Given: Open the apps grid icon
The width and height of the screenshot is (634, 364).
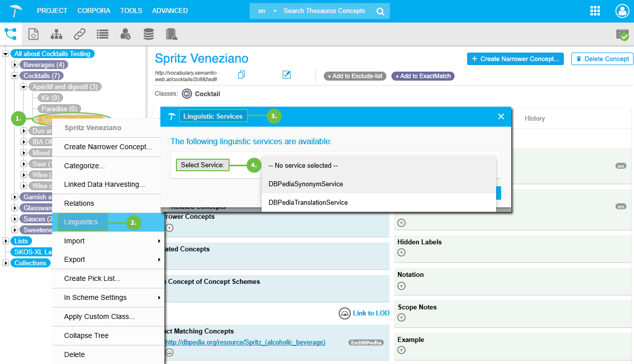Looking at the screenshot, I should 595,11.
